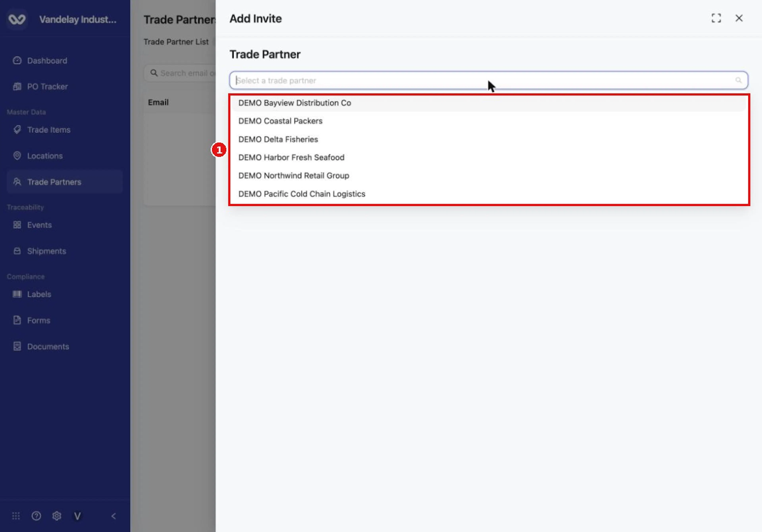Click the Labels barcode icon

[17, 294]
